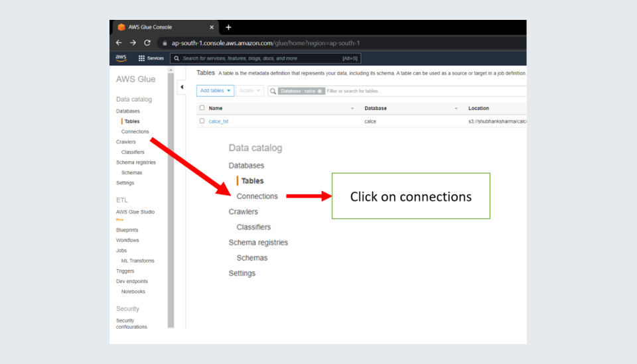Click the AWS Glue sidebar title
Viewport: 637px width, 364px height.
135,79
